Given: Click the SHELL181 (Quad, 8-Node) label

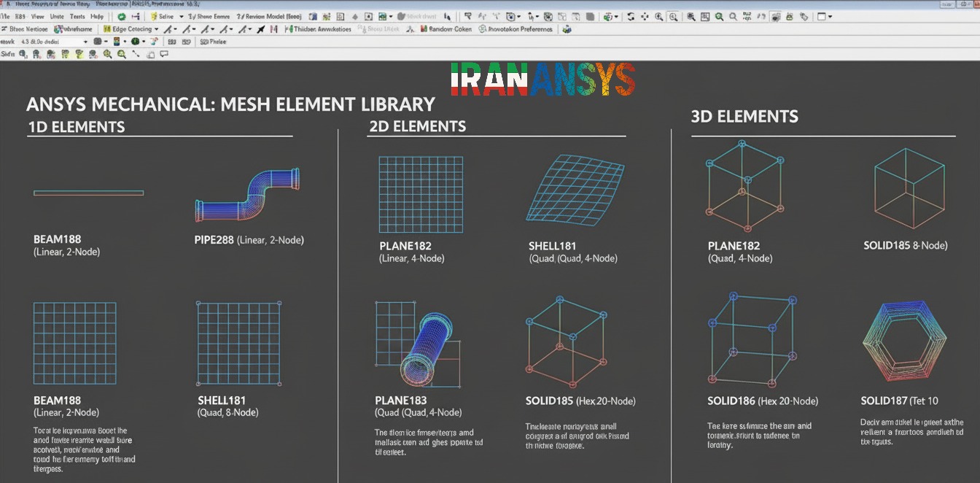Looking at the screenshot, I should coord(228,406).
